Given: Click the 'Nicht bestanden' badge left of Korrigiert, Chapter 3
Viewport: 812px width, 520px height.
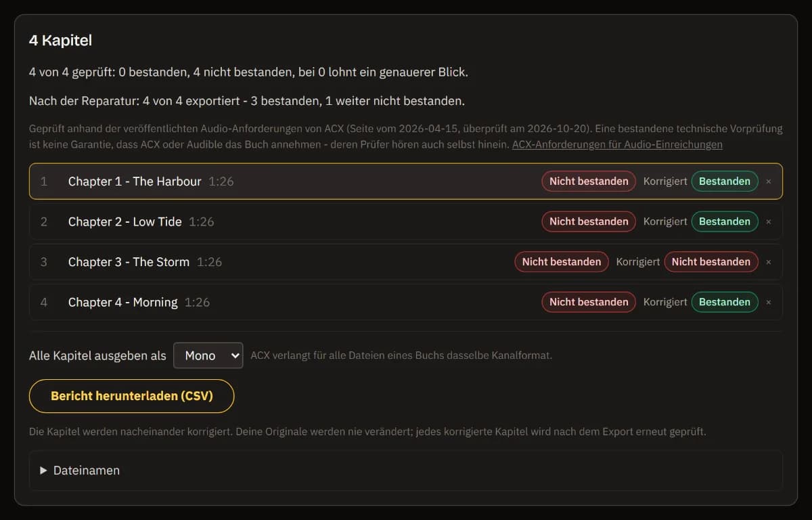Looking at the screenshot, I should (562, 262).
